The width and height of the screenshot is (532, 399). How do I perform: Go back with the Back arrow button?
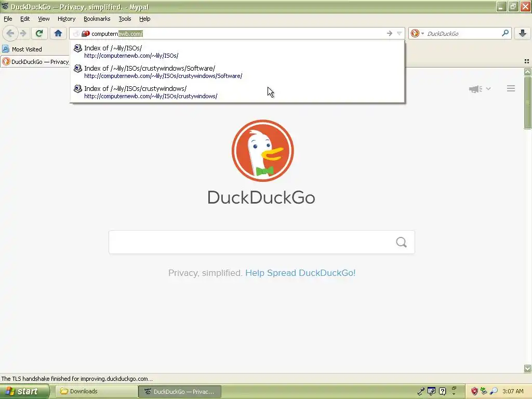click(10, 33)
